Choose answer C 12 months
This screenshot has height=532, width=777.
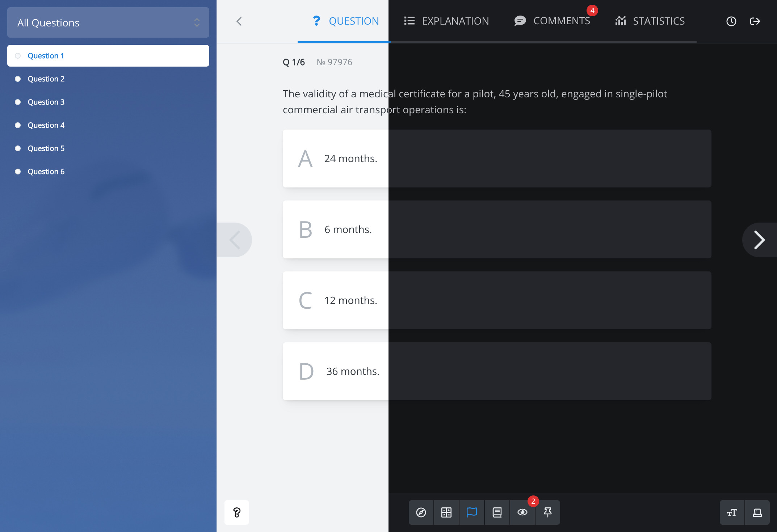(497, 300)
